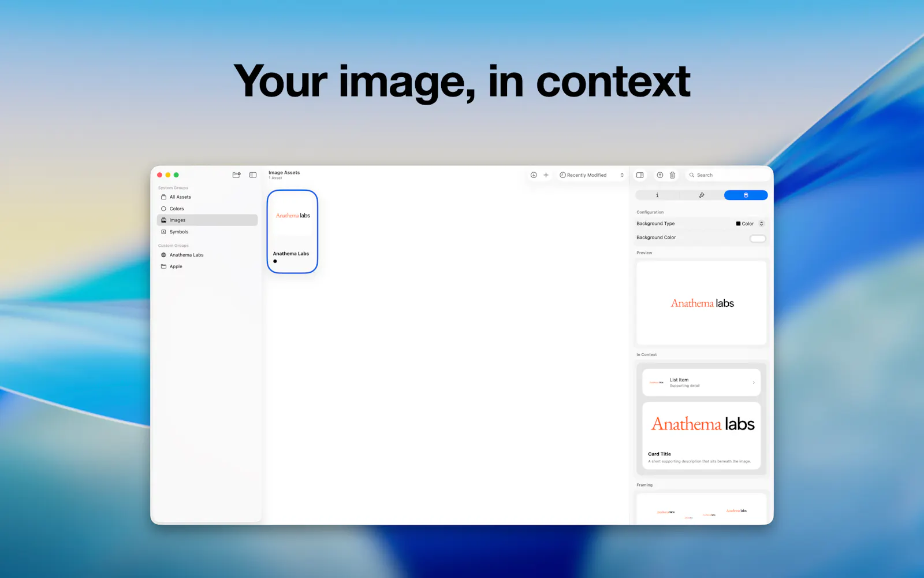Click the new group folder icon

236,175
